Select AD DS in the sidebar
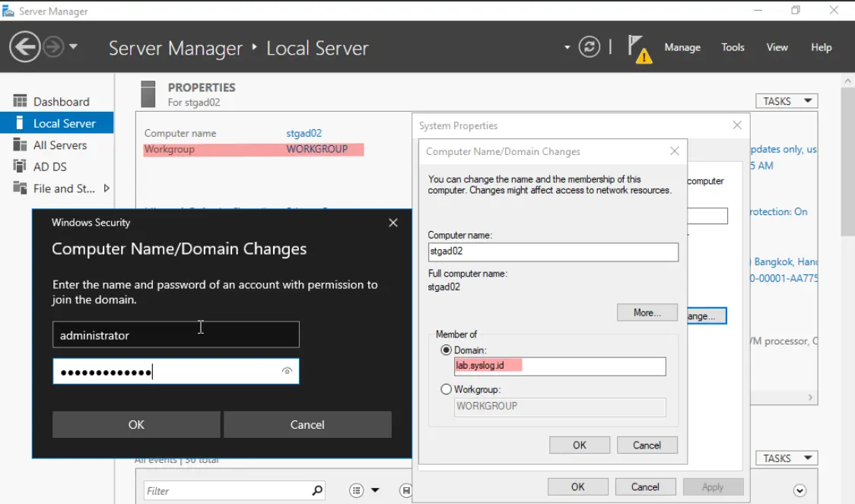 point(57,166)
